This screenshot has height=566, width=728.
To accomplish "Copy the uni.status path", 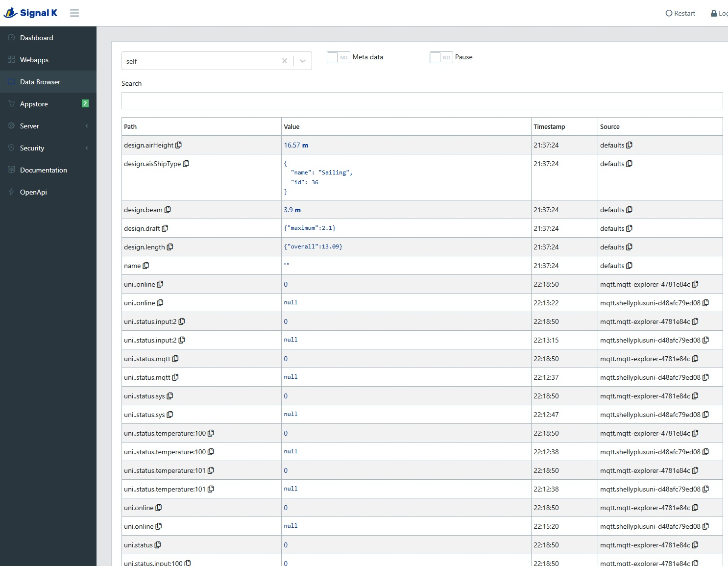I will 158,545.
